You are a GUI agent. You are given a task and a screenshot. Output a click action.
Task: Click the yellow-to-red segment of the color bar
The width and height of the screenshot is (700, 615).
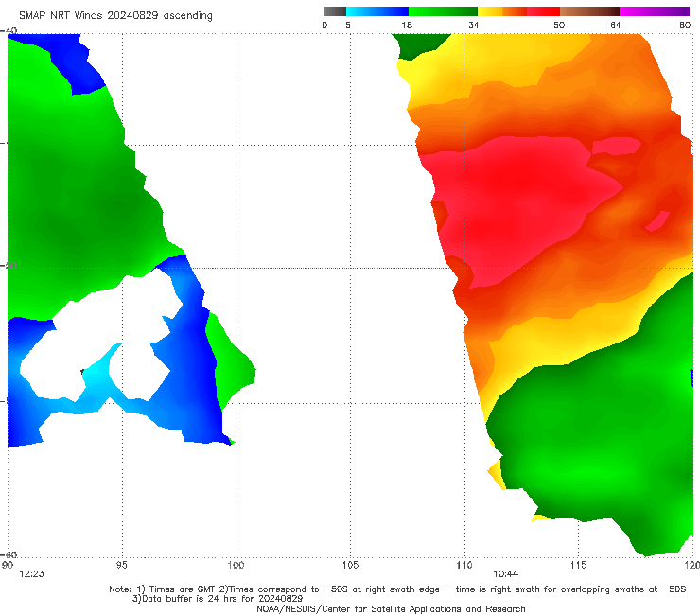point(518,11)
